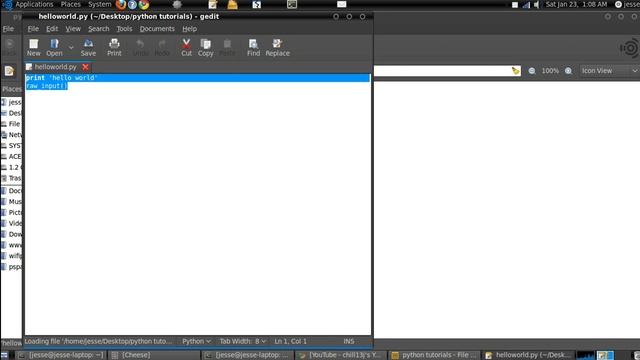
Task: Click the New document toolbar icon
Action: [x=33, y=47]
